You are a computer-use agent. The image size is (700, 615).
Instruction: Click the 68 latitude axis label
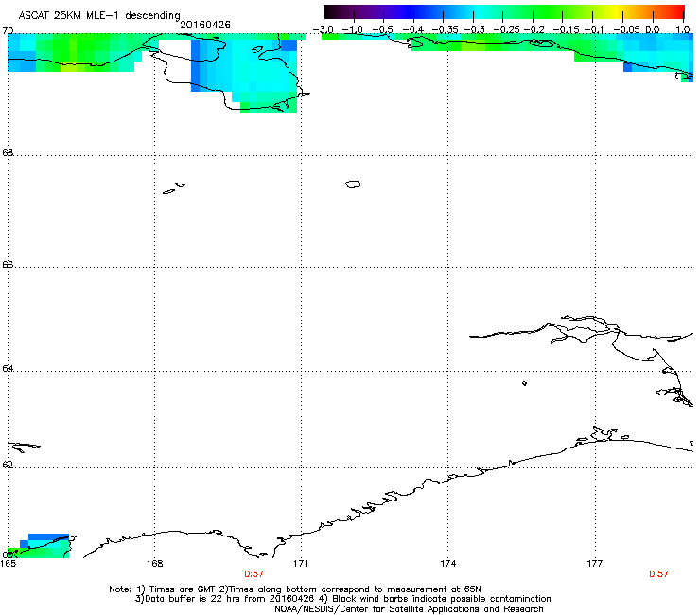pos(8,152)
